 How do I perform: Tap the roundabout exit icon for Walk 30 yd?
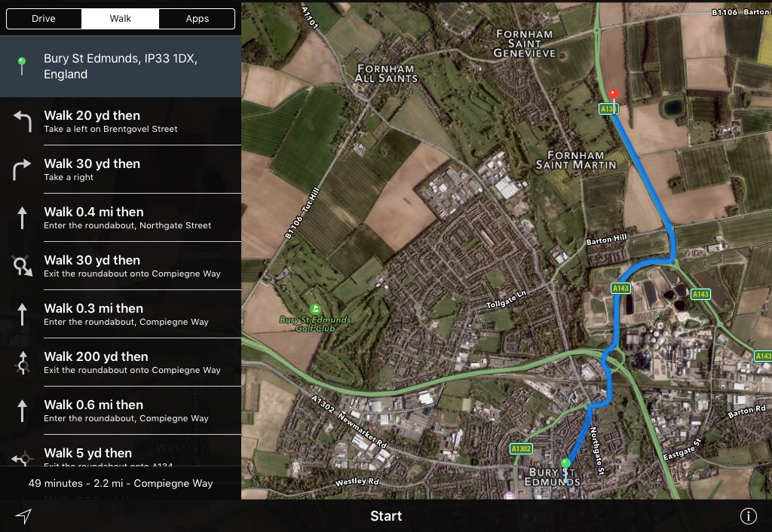coord(22,266)
